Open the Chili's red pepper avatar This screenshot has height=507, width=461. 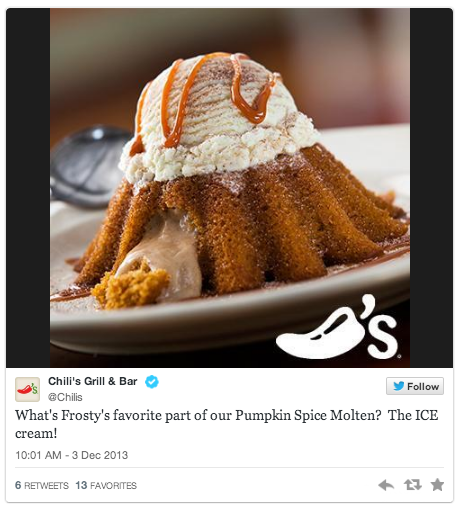[27, 389]
